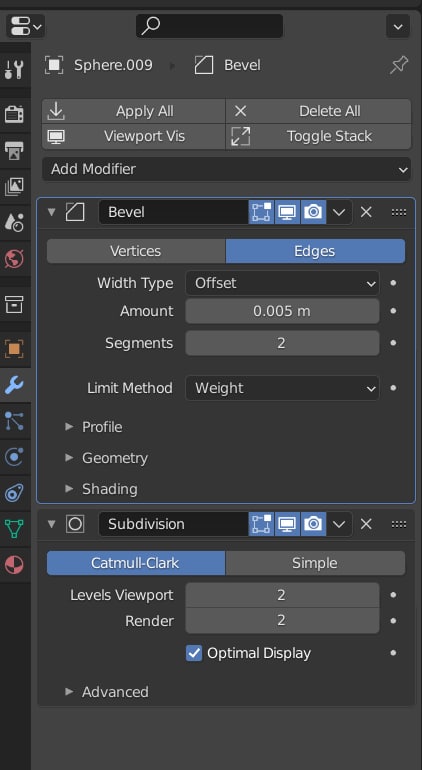The width and height of the screenshot is (422, 770).
Task: Open the Object properties tab
Action: 14,349
